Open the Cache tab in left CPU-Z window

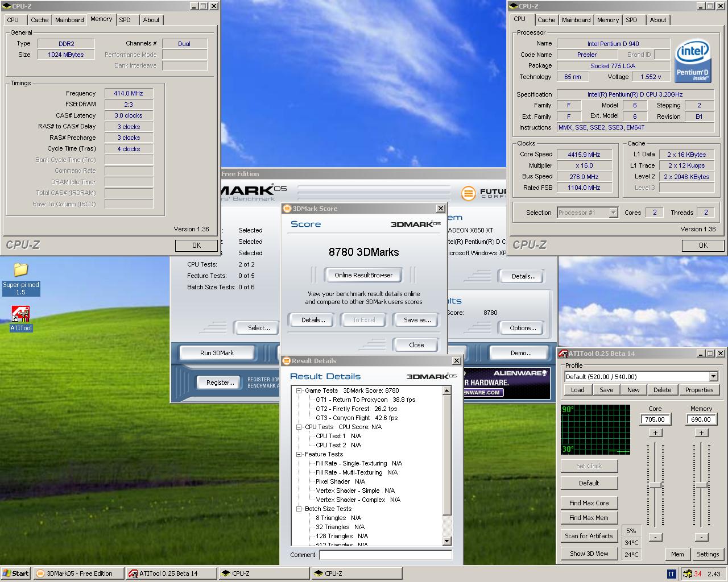[39, 20]
